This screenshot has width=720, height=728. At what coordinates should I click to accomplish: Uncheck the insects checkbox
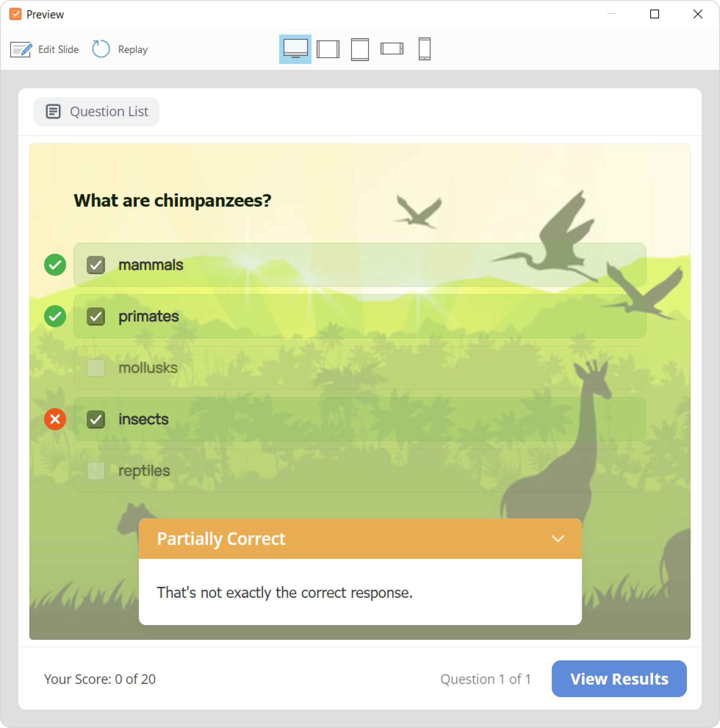coord(96,420)
